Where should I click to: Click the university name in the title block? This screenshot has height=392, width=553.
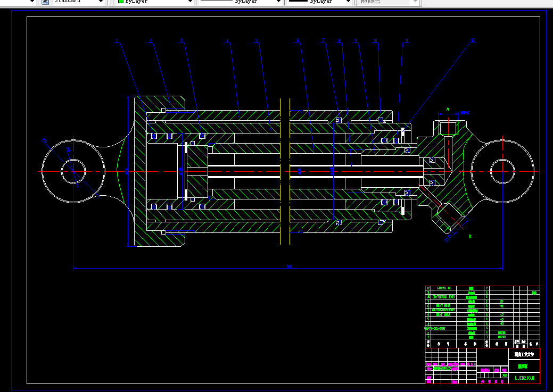(524, 354)
